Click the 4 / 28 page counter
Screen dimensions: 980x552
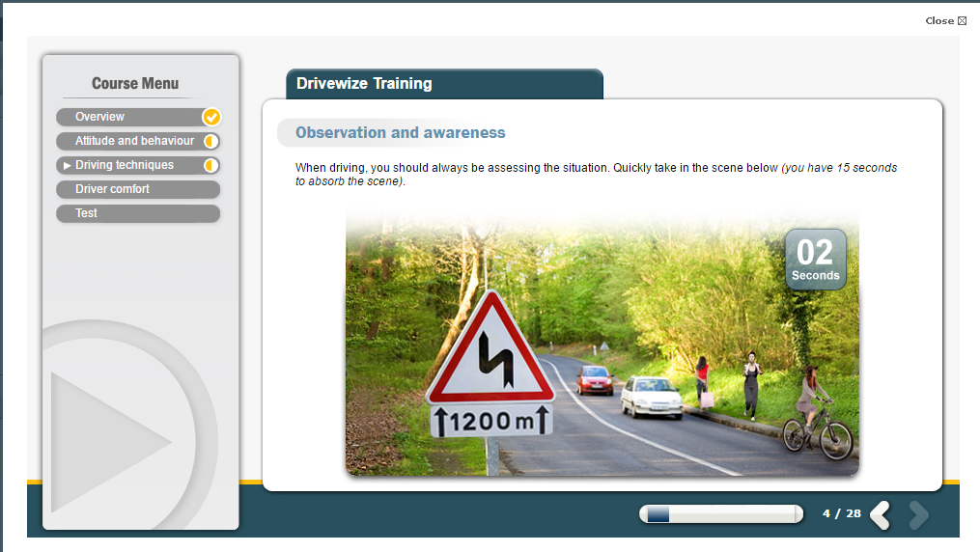tap(841, 513)
